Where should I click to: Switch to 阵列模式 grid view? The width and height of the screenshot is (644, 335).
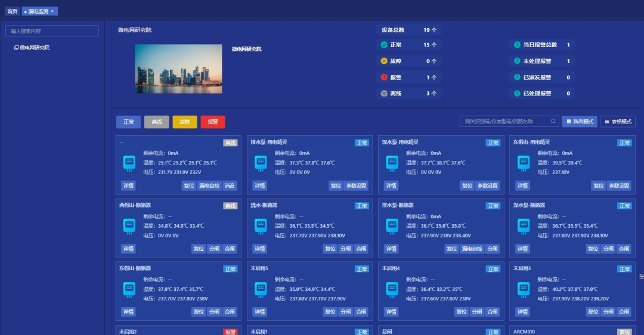click(x=580, y=122)
